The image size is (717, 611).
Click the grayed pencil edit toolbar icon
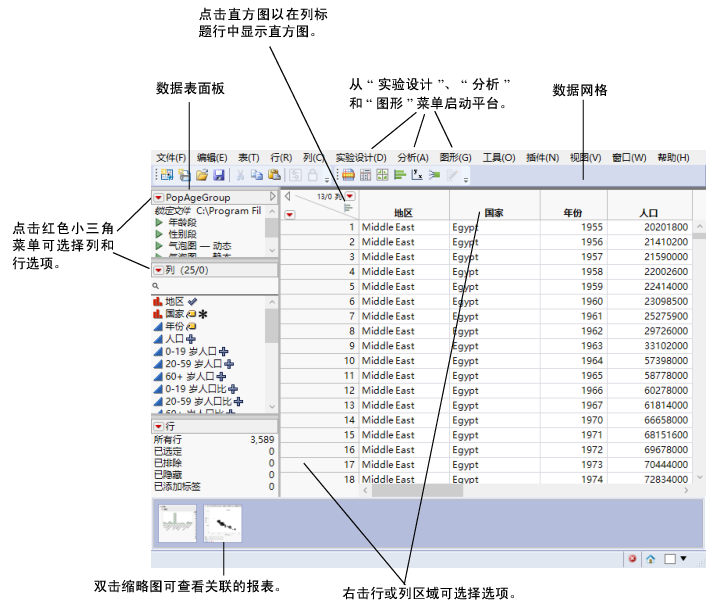[x=452, y=175]
